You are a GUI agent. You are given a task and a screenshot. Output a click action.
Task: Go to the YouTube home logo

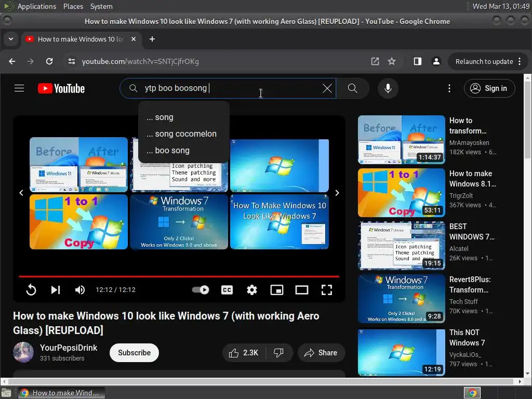61,88
